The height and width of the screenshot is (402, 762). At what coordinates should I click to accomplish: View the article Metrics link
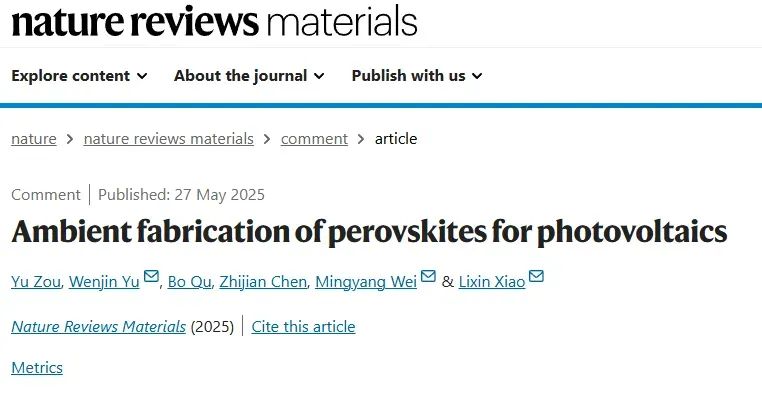point(37,368)
